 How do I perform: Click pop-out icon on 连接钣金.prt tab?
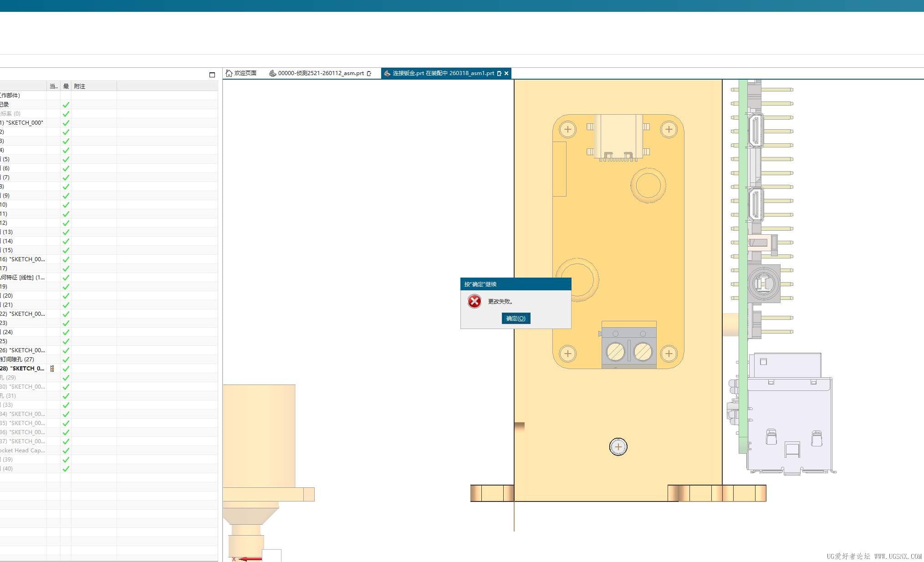click(x=499, y=73)
